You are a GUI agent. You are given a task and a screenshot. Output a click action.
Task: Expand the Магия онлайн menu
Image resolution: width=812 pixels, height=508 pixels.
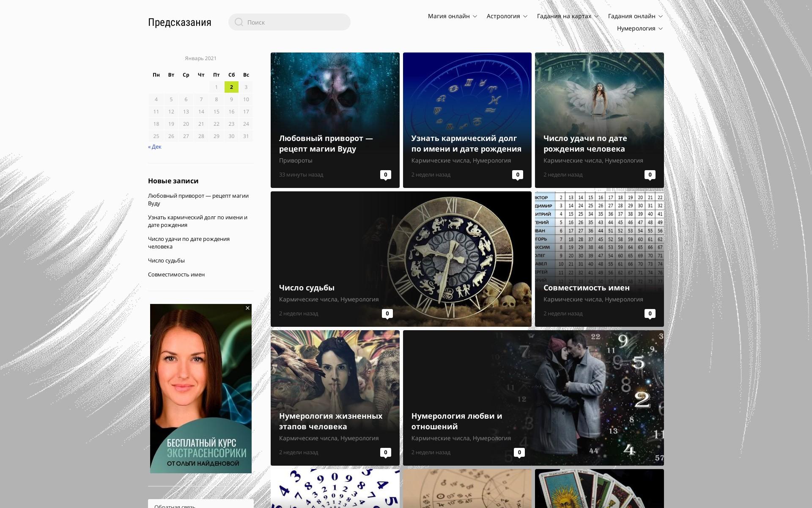pos(452,16)
